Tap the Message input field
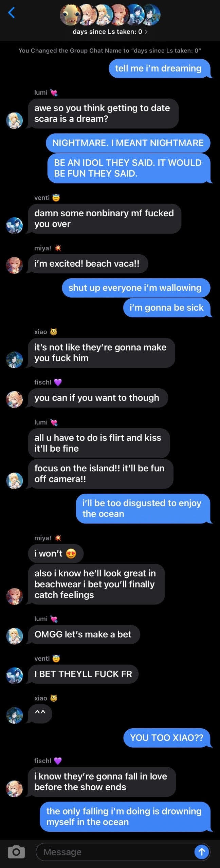 click(123, 852)
